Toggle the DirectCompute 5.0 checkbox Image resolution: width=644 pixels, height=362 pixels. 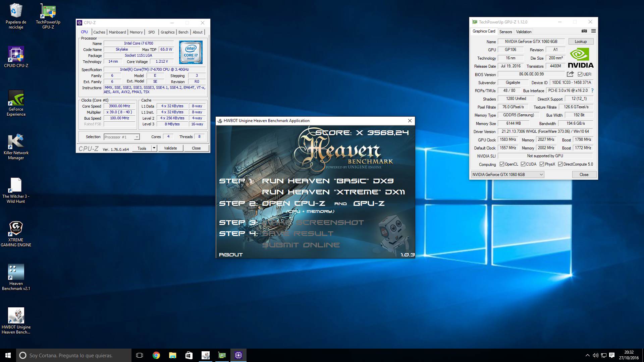click(x=560, y=164)
